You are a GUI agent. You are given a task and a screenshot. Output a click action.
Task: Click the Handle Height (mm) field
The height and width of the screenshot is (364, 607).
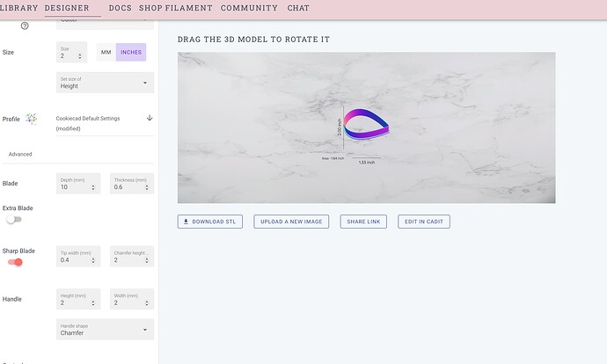[78, 299]
